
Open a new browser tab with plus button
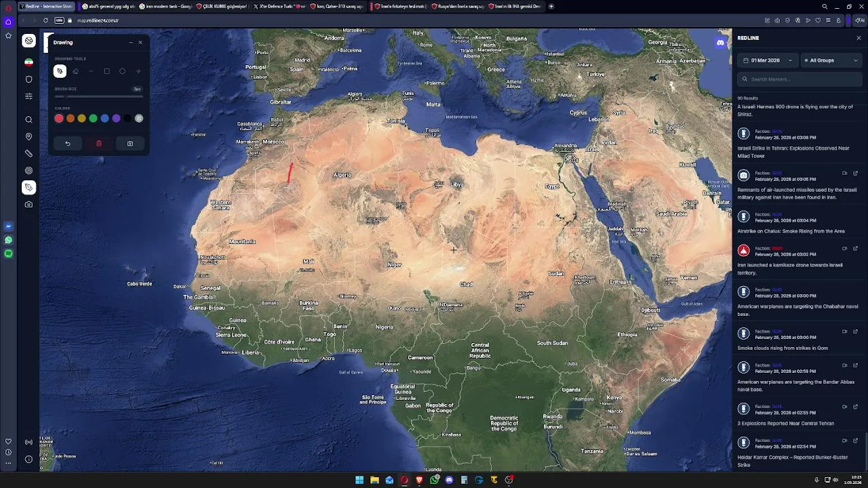point(551,6)
